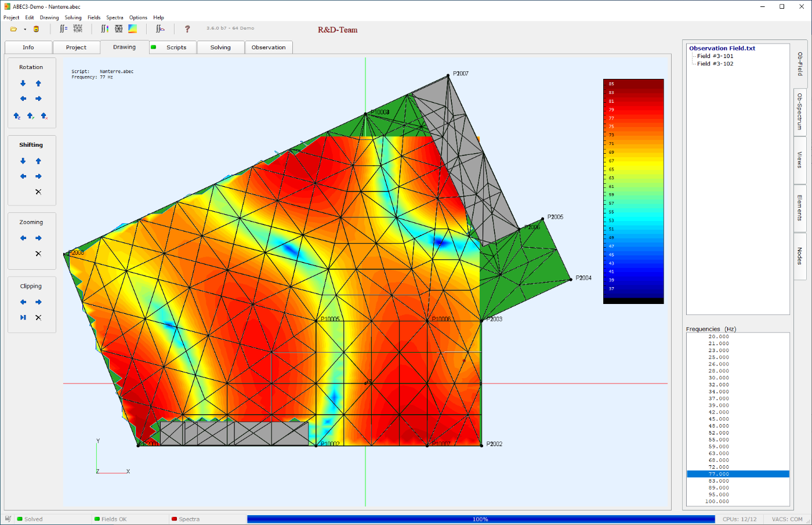Select Field #3-101 in observation tree
The image size is (812, 525).
coord(715,56)
